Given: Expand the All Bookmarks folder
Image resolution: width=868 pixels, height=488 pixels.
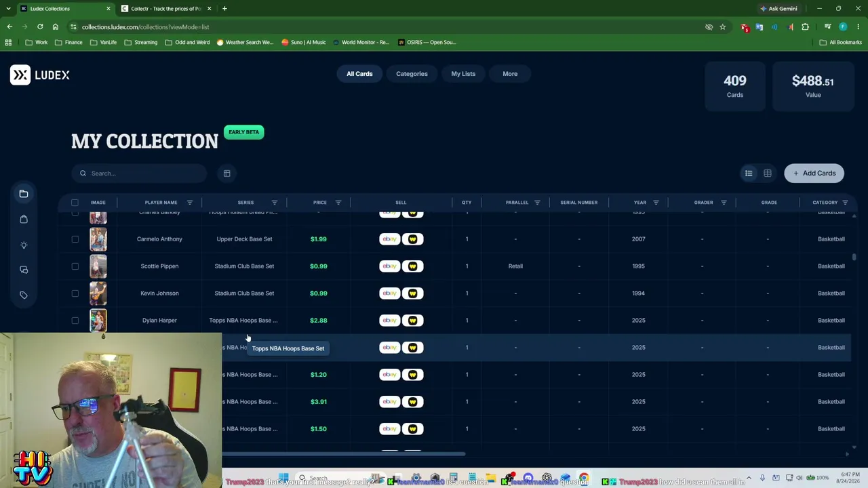Looking at the screenshot, I should 841,42.
